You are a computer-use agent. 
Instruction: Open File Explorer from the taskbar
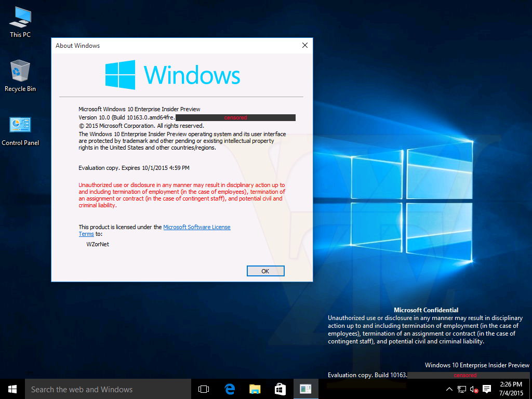coord(255,389)
